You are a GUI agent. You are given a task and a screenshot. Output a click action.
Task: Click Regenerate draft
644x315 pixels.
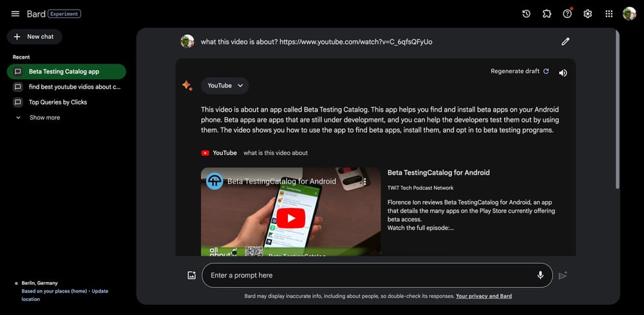click(x=519, y=72)
